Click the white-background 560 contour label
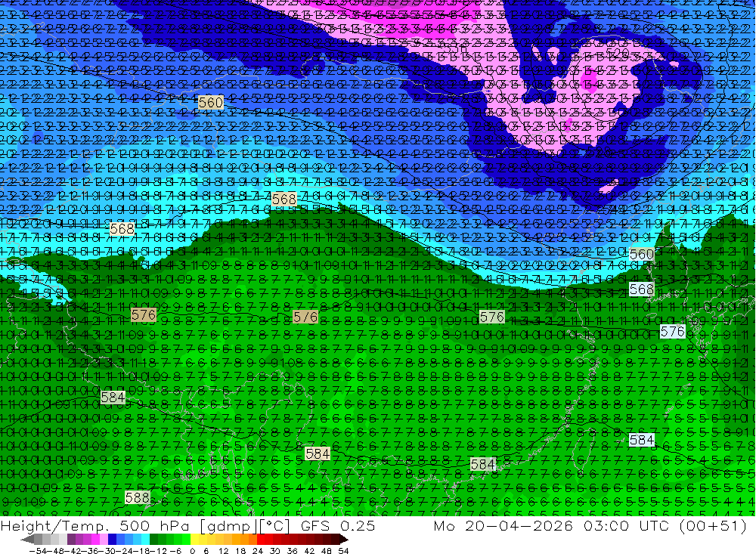 tap(642, 254)
